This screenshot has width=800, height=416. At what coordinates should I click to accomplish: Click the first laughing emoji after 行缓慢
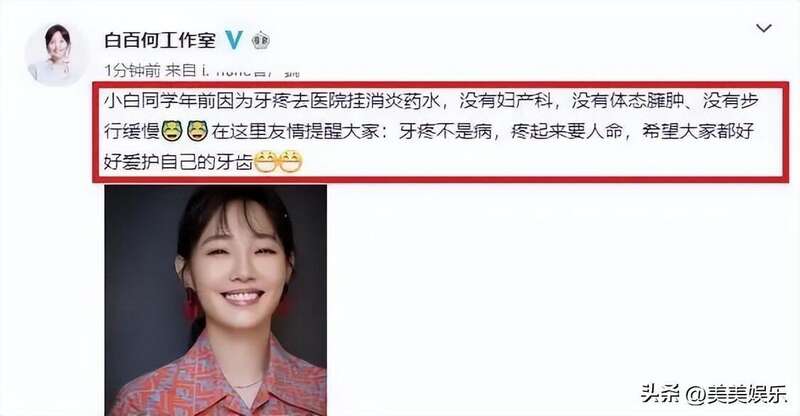(172, 131)
